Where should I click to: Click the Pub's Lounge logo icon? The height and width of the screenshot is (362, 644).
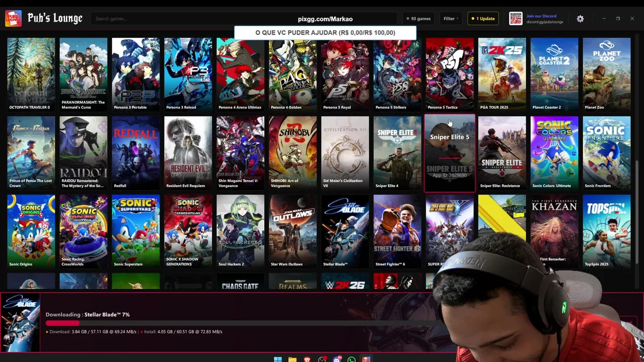[x=14, y=19]
